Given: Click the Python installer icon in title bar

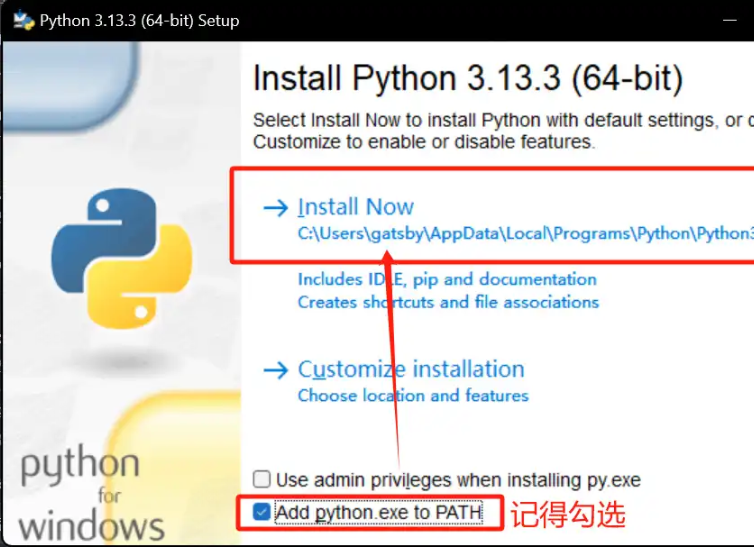Looking at the screenshot, I should [x=24, y=21].
